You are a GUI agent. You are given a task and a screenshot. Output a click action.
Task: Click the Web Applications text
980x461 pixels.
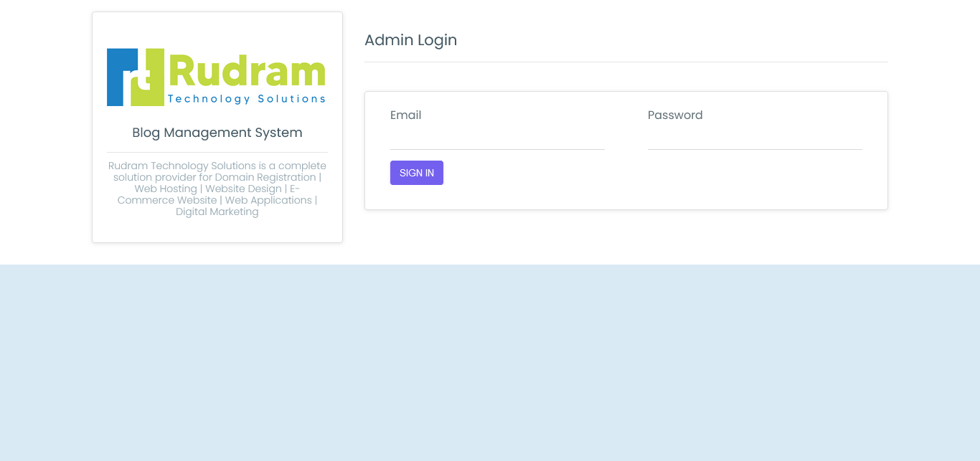[x=268, y=200]
